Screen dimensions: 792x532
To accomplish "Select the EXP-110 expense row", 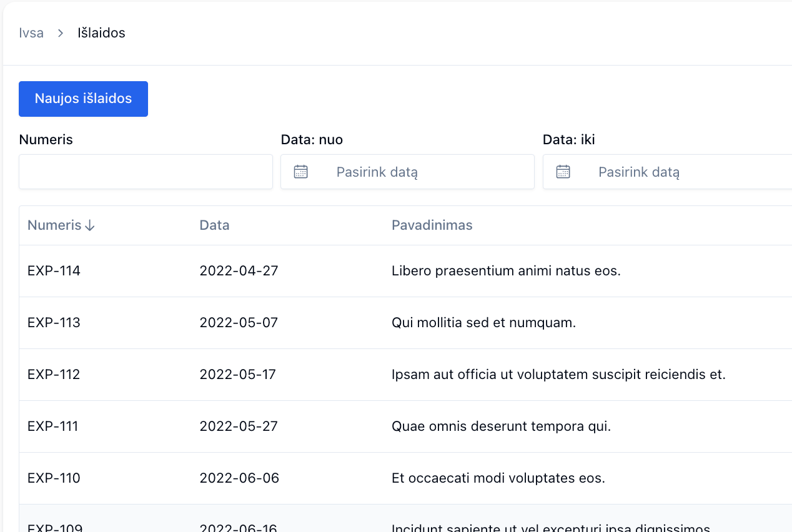I will (54, 478).
